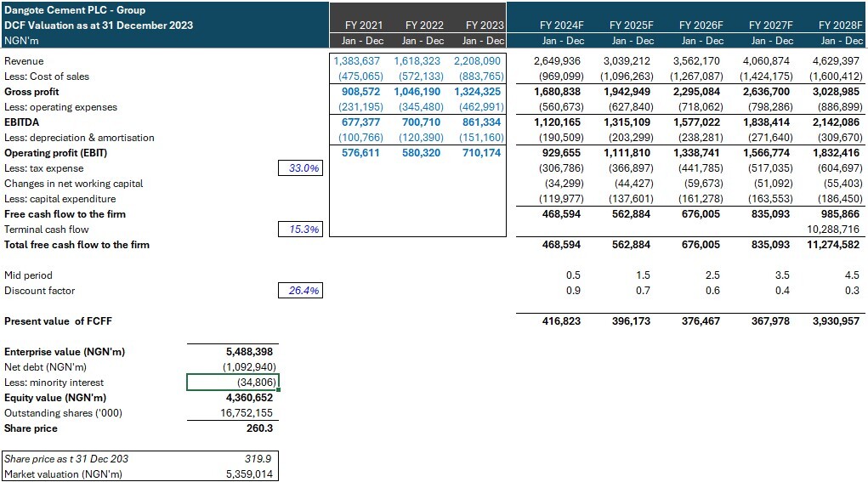Select Market valuation 5,359,014
868x482 pixels.
pyautogui.click(x=249, y=474)
